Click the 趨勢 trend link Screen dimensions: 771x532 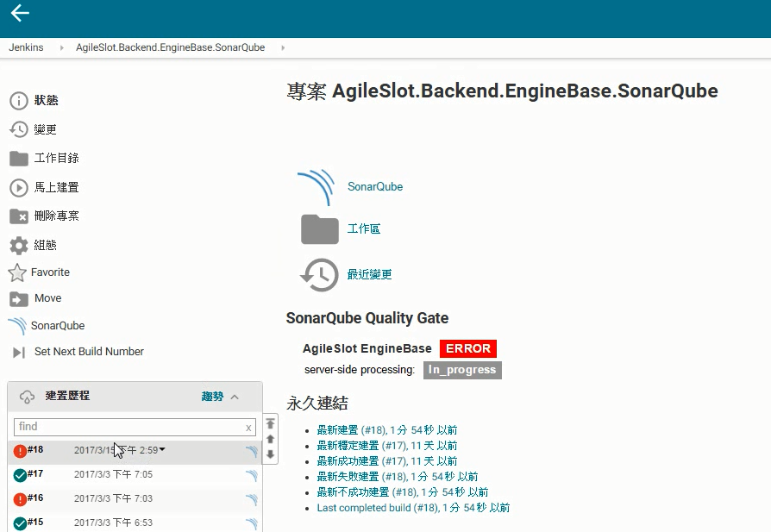[212, 397]
